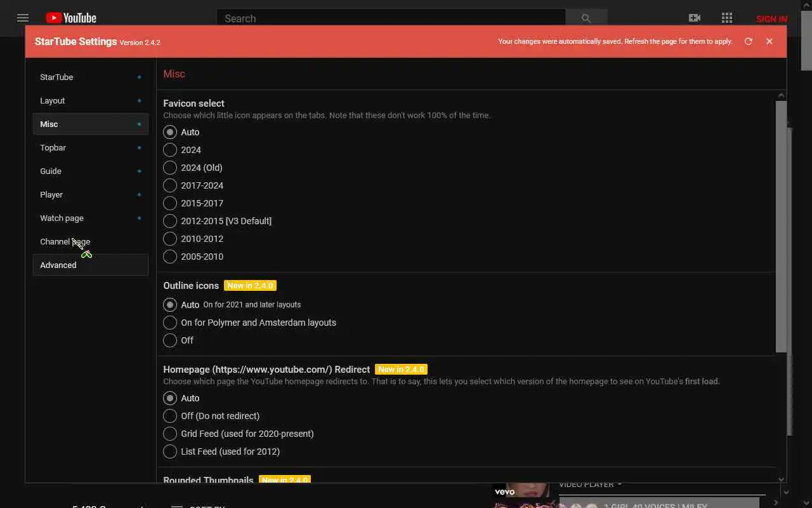Select 2012-2015 [V3 Default] favicon
This screenshot has height=508, width=812.
(x=170, y=221)
